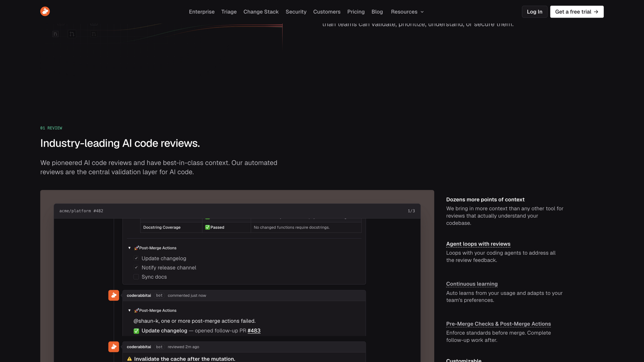Click the CodeRabbit logo in the header
This screenshot has width=644, height=362.
click(x=45, y=11)
